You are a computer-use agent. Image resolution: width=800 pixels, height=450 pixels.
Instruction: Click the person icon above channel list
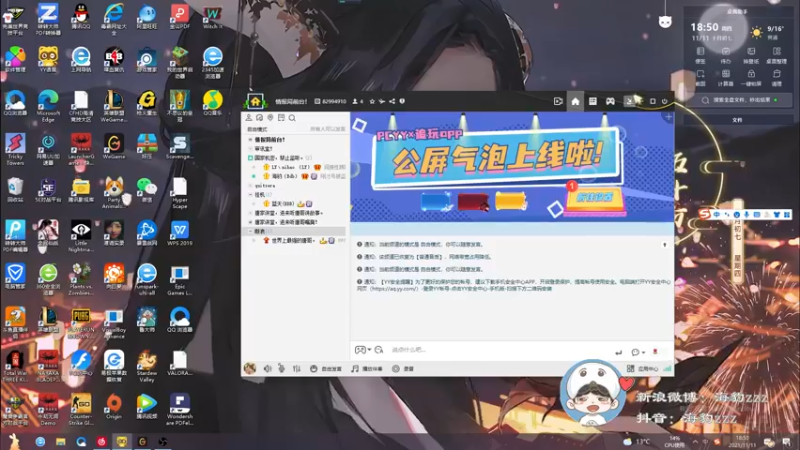(249, 118)
